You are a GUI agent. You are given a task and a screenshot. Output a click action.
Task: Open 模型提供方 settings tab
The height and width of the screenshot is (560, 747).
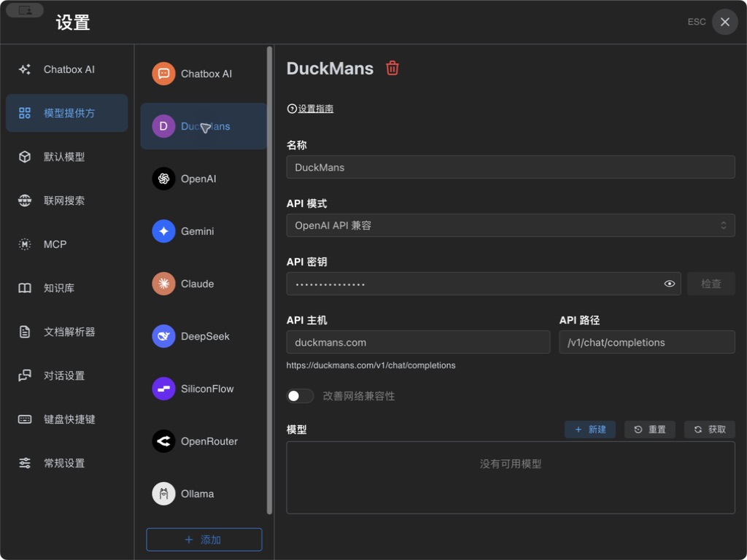(66, 113)
